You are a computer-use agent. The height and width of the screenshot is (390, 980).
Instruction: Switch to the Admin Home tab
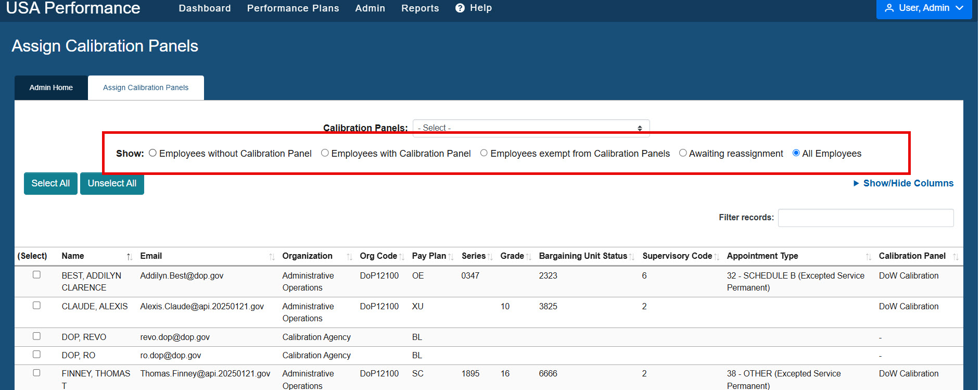pyautogui.click(x=51, y=87)
